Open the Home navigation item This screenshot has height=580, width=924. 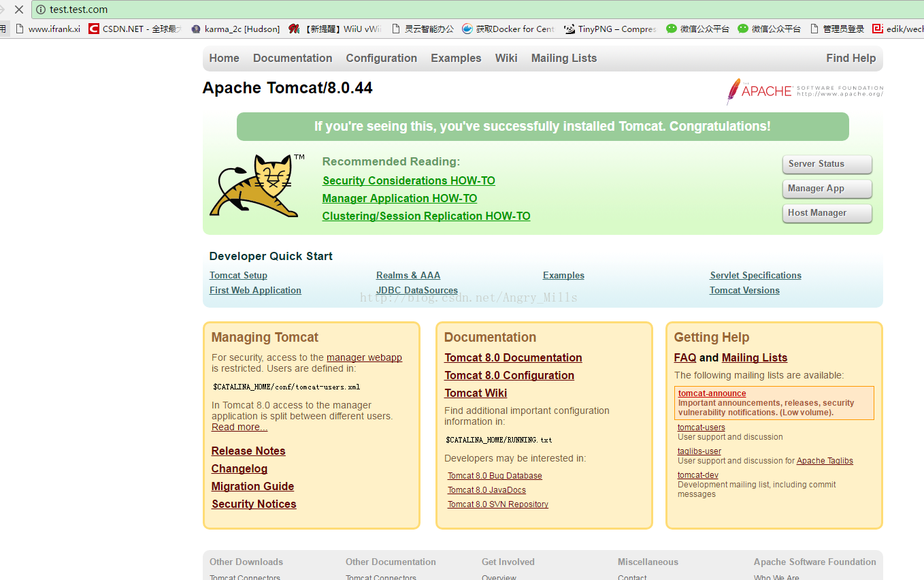(x=224, y=59)
